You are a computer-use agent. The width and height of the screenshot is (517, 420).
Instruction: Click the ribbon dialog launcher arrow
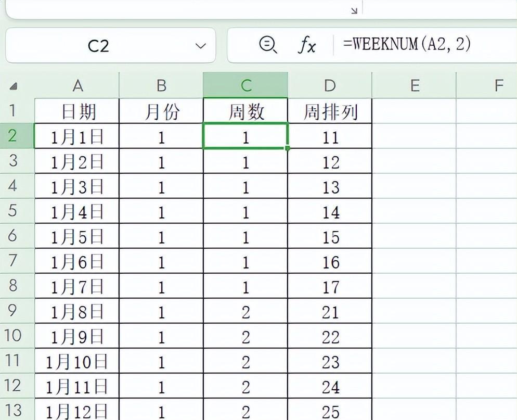click(x=354, y=11)
